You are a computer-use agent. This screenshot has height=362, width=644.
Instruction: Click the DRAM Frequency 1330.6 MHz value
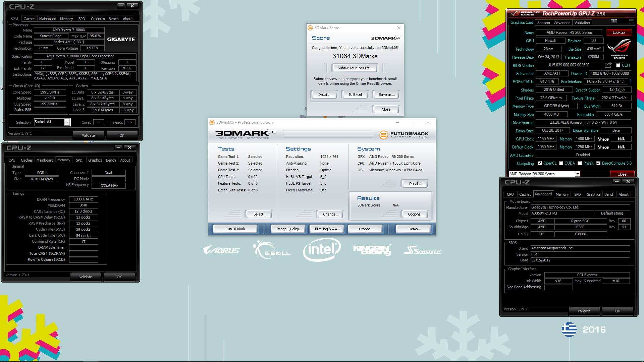tap(84, 199)
